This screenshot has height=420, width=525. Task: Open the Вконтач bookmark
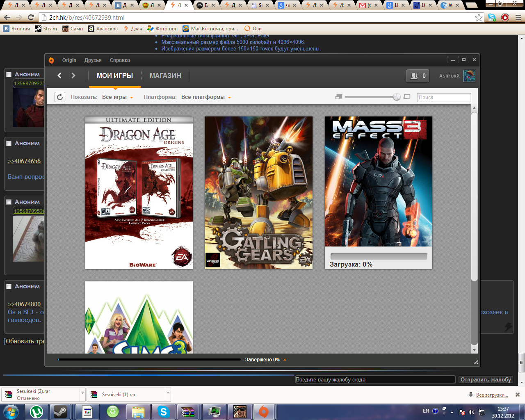coord(17,29)
